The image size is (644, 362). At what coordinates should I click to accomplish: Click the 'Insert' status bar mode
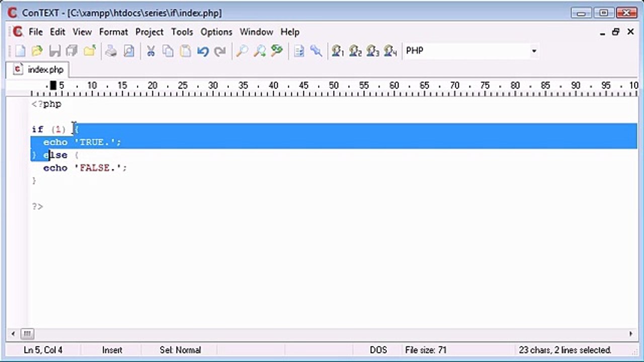tap(112, 350)
